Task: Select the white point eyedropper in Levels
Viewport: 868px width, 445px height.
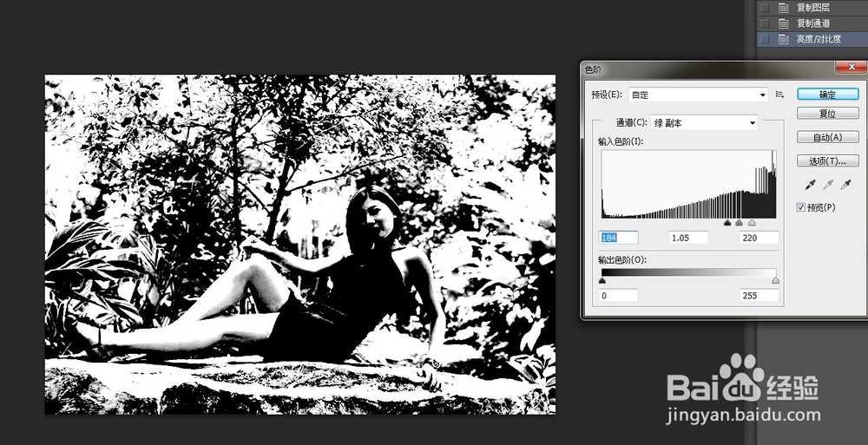Action: tap(845, 185)
